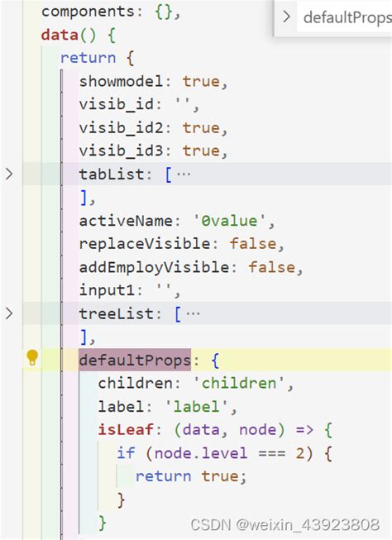Click the '0value' string of activeName

(229, 221)
